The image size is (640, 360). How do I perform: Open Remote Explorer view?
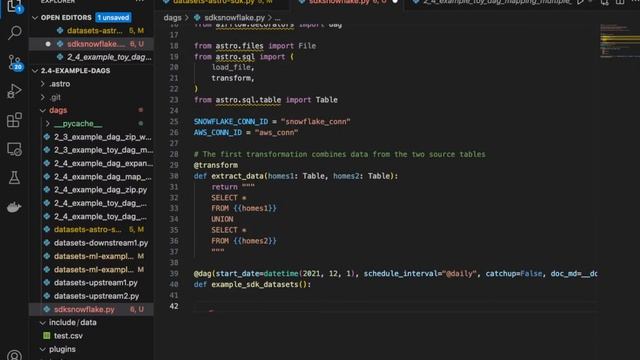click(x=15, y=149)
